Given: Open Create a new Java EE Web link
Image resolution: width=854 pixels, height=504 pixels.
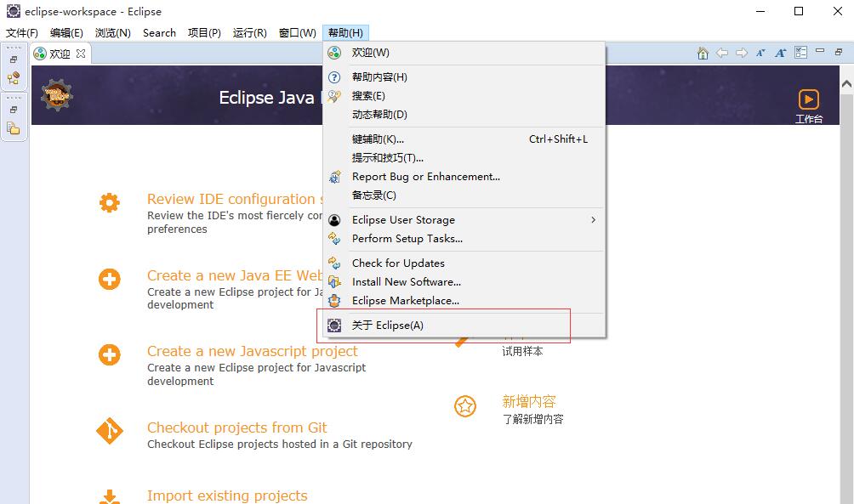Looking at the screenshot, I should [x=235, y=275].
